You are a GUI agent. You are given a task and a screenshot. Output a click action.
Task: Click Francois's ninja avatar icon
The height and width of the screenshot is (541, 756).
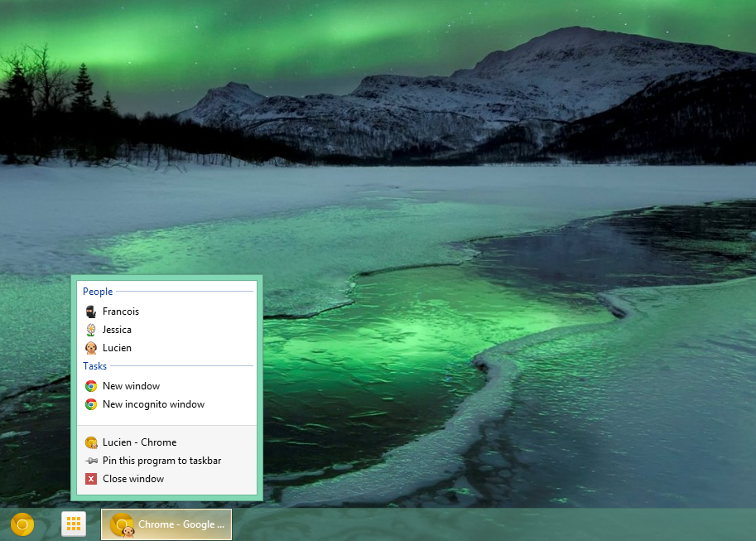tap(91, 312)
